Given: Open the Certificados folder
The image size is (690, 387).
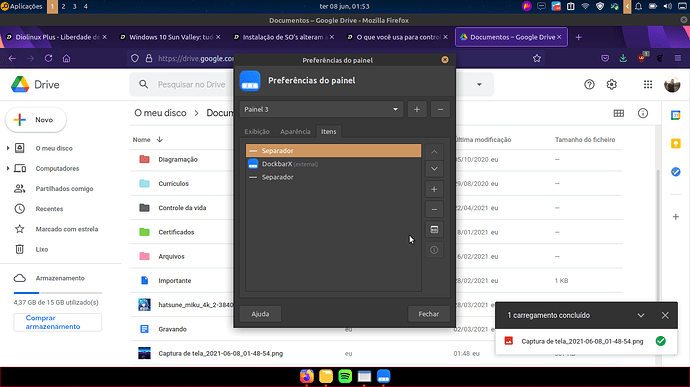Looking at the screenshot, I should (x=176, y=232).
